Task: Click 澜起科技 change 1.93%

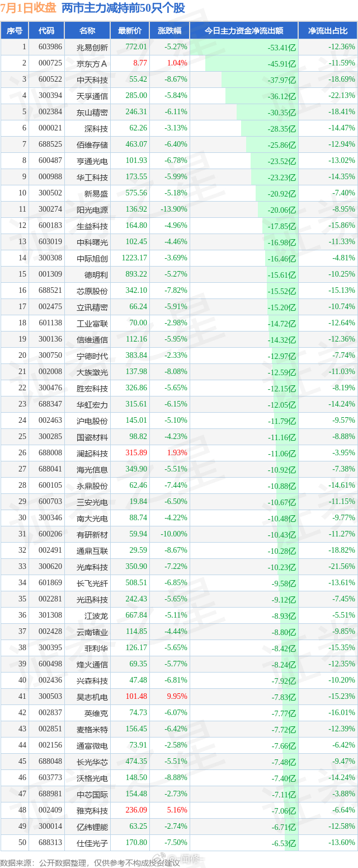Action: (x=177, y=453)
